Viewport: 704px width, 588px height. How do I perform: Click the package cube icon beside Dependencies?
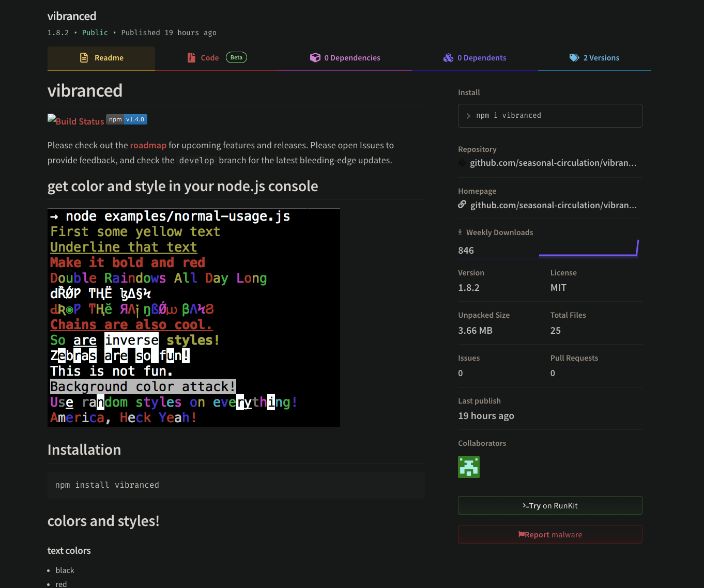pyautogui.click(x=315, y=57)
